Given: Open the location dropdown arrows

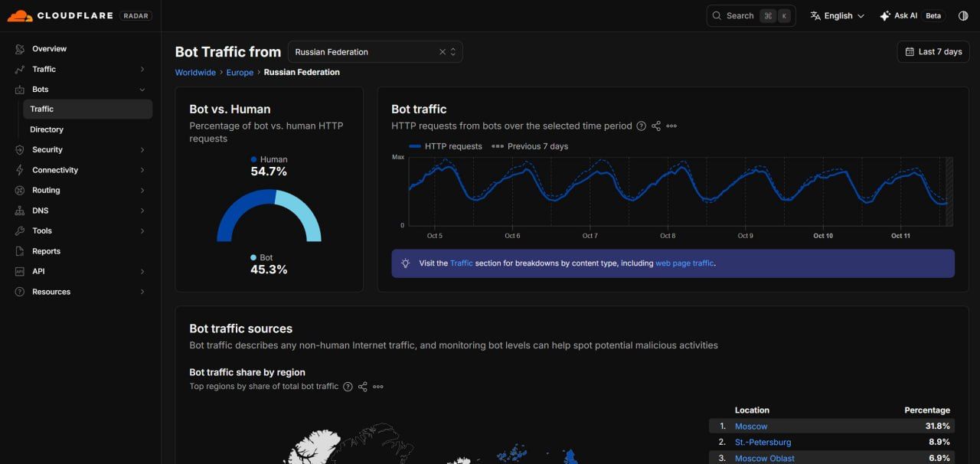Looking at the screenshot, I should coord(453,52).
